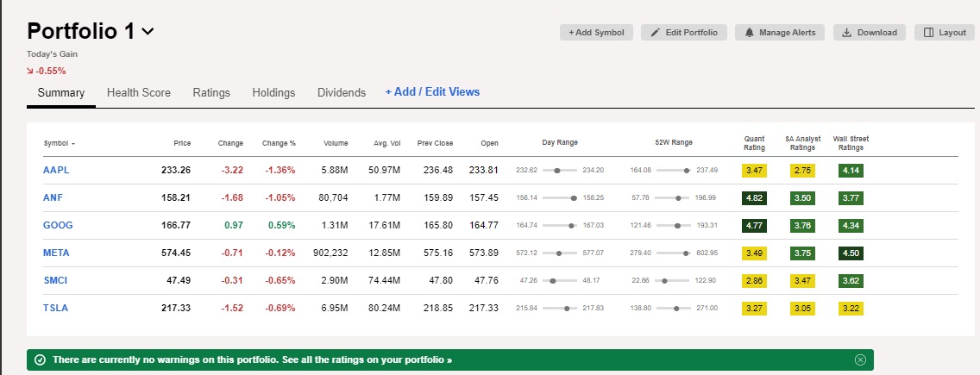980x375 pixels.
Task: Click META volume 902,232
Action: 330,253
